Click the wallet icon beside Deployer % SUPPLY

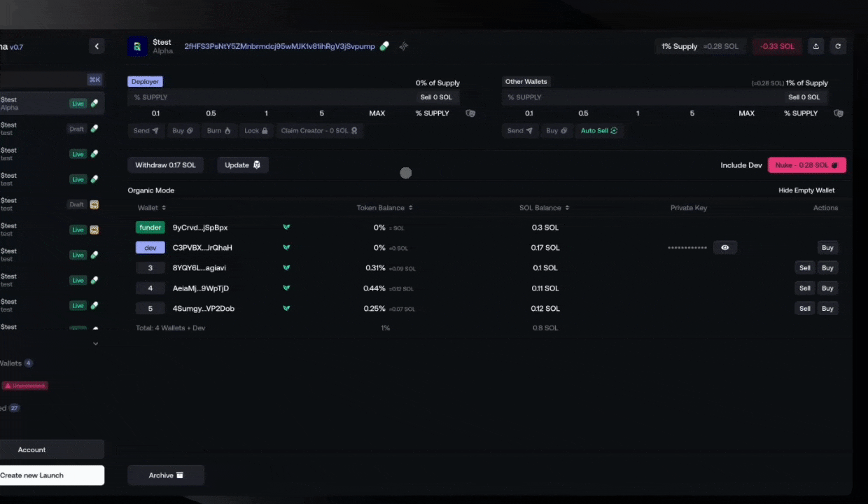click(x=470, y=113)
